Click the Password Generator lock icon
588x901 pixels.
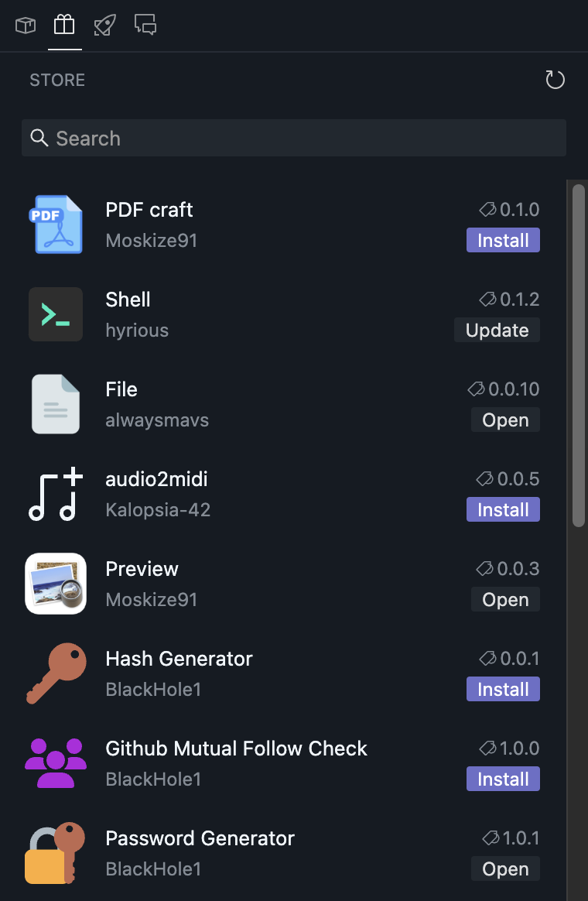point(56,853)
